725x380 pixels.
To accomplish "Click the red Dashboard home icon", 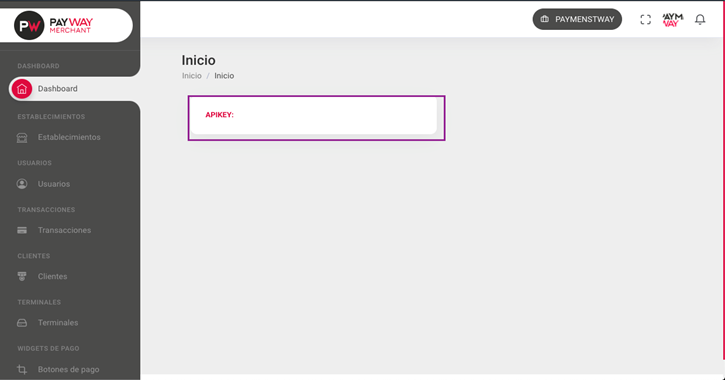I will (22, 89).
